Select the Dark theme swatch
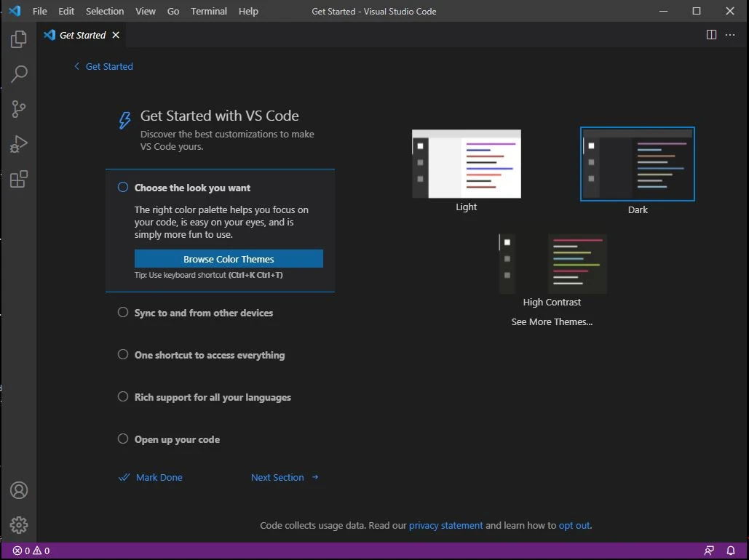 [x=637, y=164]
